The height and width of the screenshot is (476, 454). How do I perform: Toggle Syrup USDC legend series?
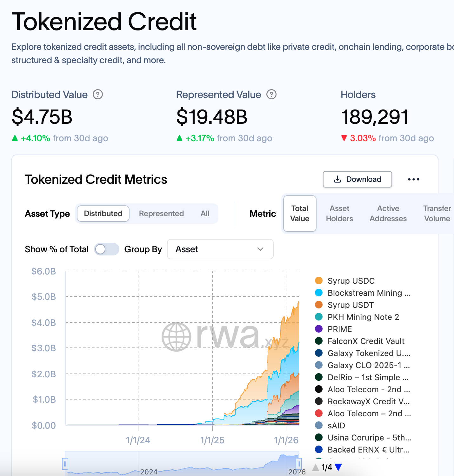(345, 281)
